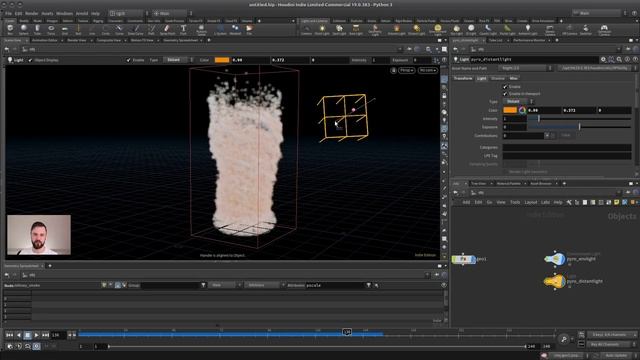
Task: Select the Font shelf tool
Action: [183, 29]
